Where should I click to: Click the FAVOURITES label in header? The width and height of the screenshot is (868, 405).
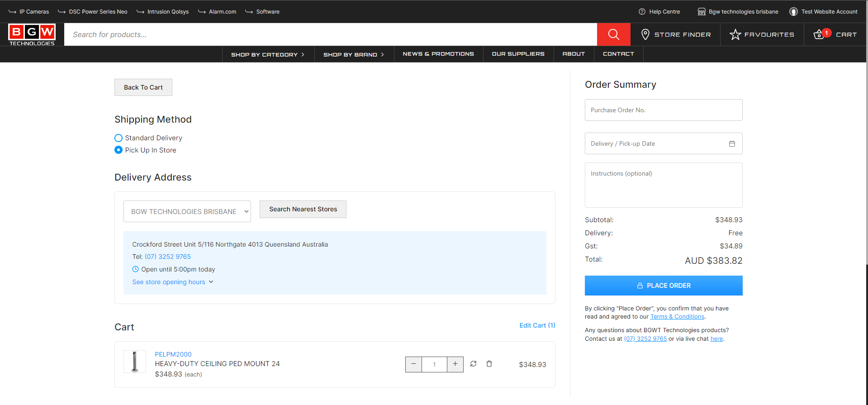[769, 34]
